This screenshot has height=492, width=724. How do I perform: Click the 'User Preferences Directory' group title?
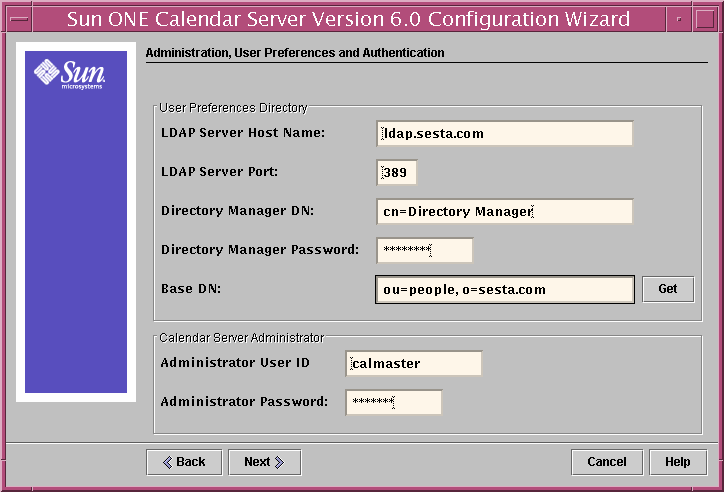pyautogui.click(x=233, y=108)
